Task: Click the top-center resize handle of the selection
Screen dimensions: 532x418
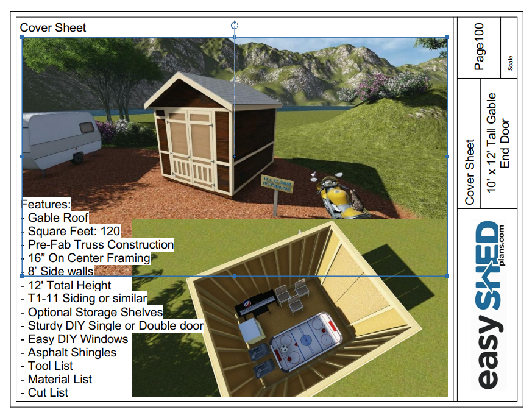Action: coord(235,37)
